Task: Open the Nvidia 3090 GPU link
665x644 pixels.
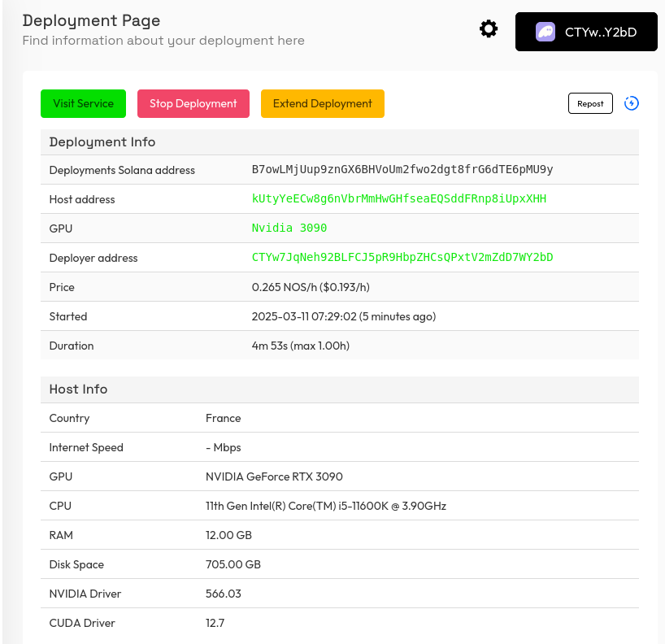Action: coord(289,228)
